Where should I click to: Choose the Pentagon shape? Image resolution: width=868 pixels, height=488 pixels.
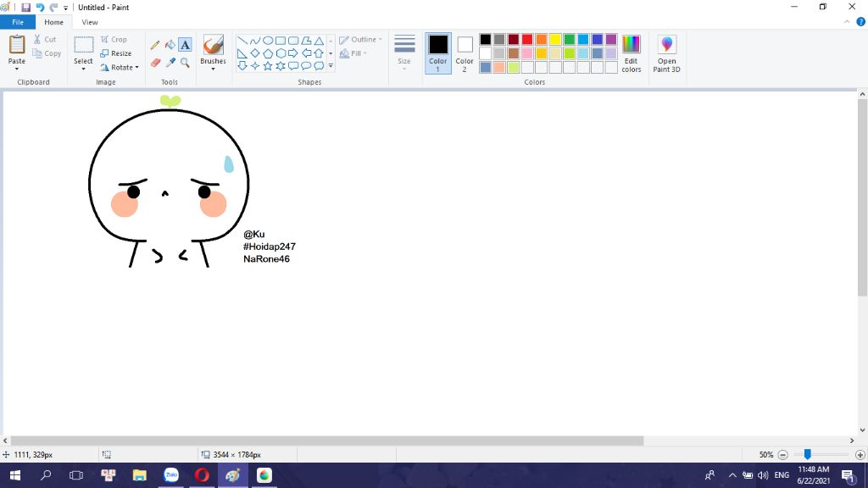pyautogui.click(x=268, y=53)
